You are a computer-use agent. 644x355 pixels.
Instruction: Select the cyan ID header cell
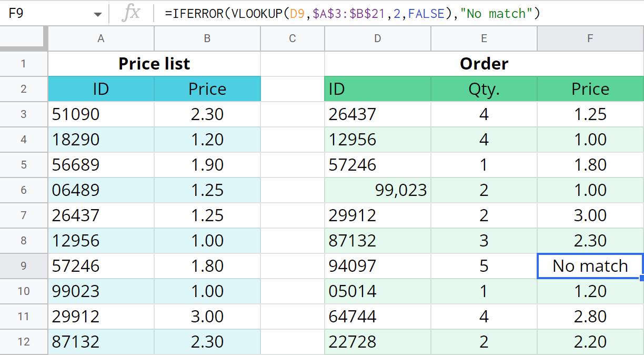(100, 89)
